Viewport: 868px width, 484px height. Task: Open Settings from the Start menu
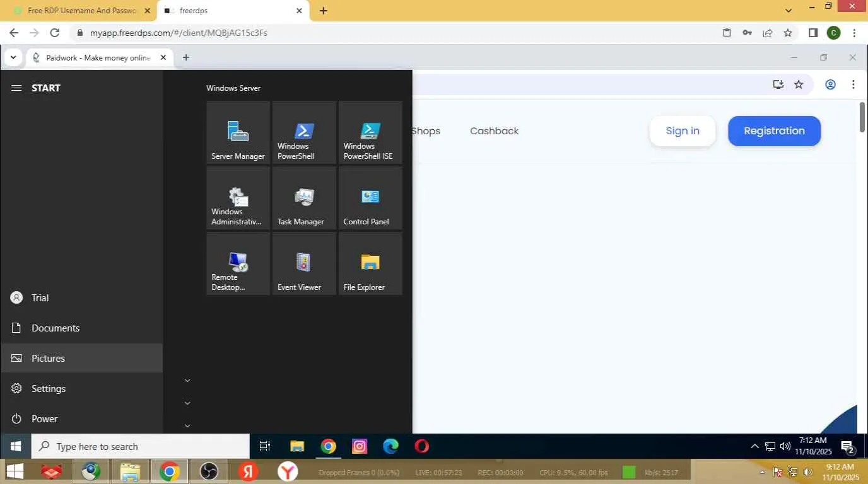[81, 389]
